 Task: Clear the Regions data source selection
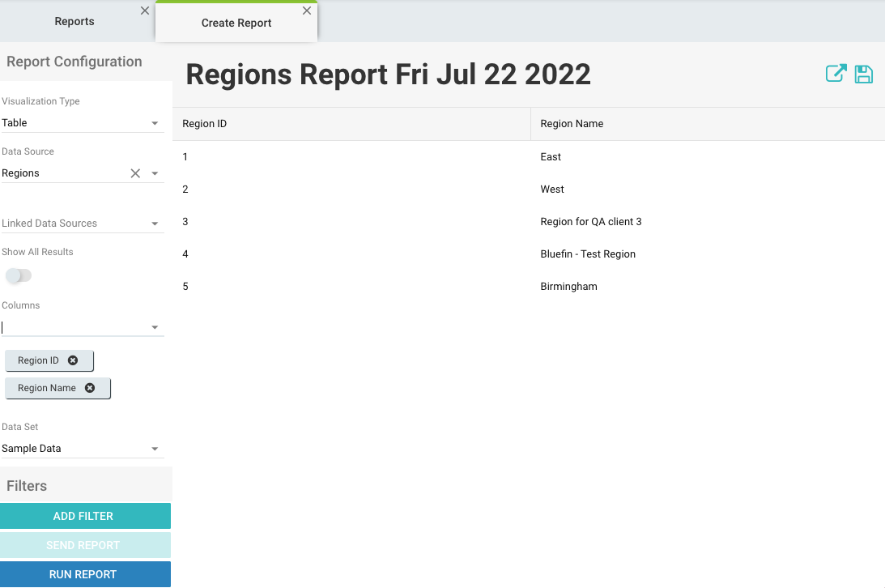[x=135, y=173]
